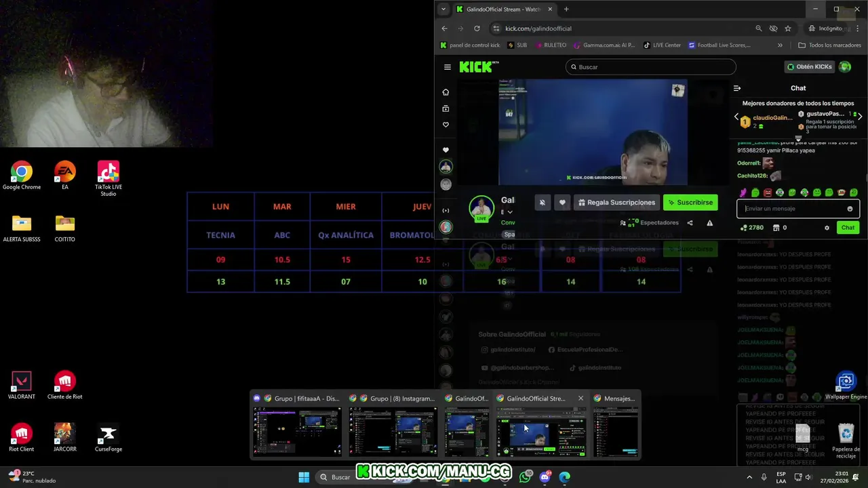This screenshot has width=868, height=488.
Task: Open Google Chrome desktop shortcut
Action: pyautogui.click(x=22, y=176)
